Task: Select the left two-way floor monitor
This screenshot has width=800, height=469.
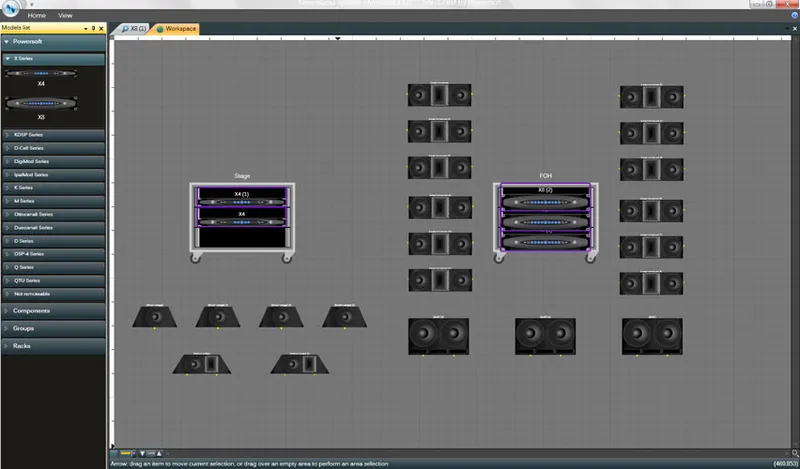Action: [202, 363]
